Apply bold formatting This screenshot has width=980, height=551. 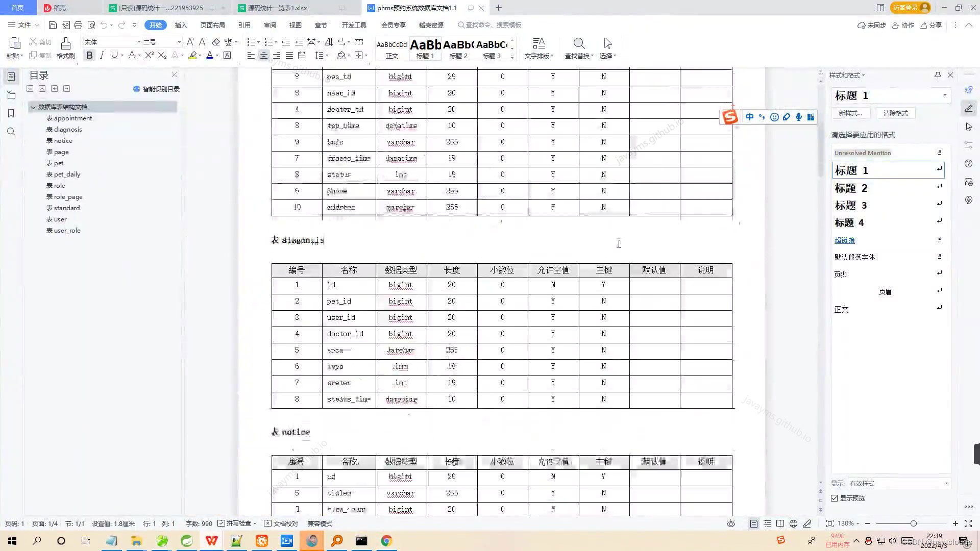click(x=89, y=55)
